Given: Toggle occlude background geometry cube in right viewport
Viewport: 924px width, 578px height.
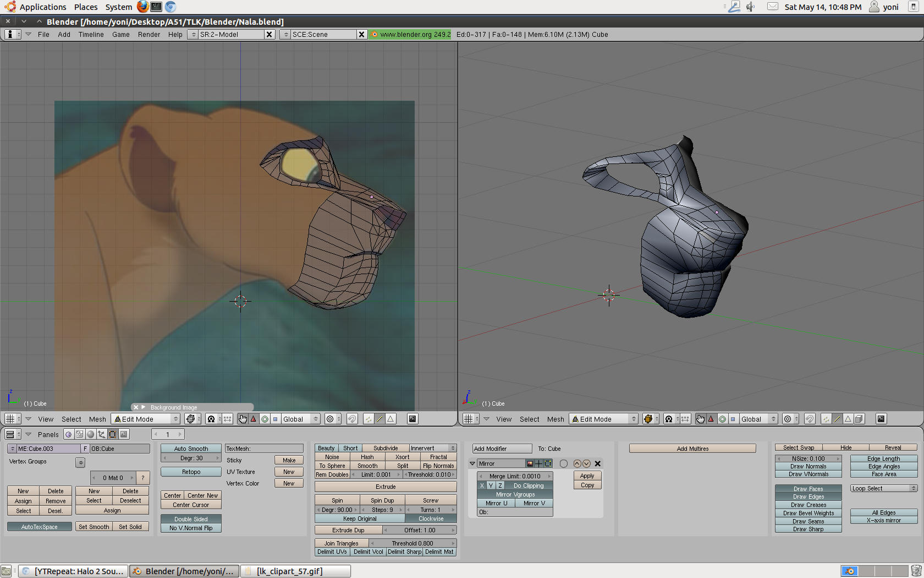Looking at the screenshot, I should [859, 419].
